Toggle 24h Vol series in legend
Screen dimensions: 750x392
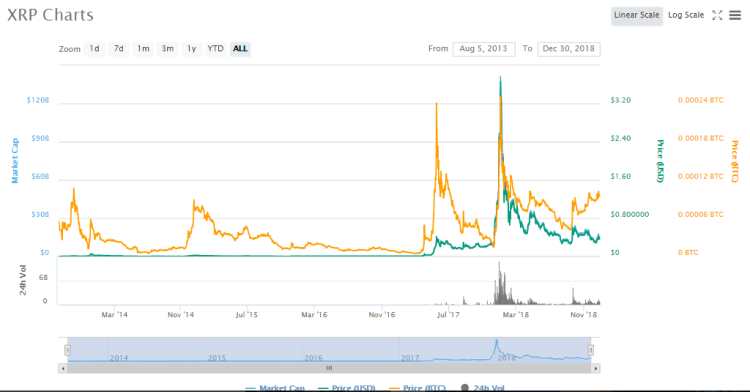[483, 388]
